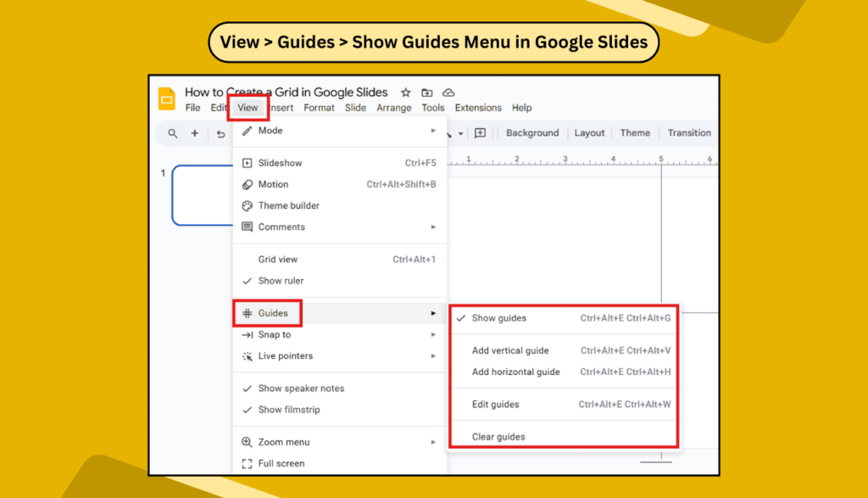Click the Comments icon in the menu
Screen dimensions: 868x498
point(247,227)
